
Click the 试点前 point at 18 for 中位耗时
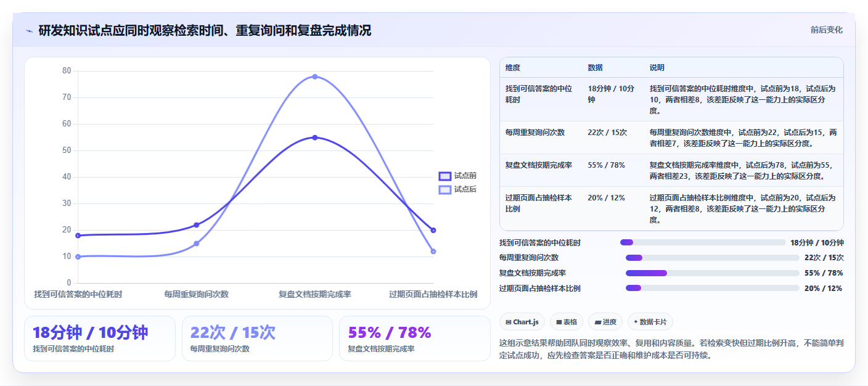coord(78,236)
